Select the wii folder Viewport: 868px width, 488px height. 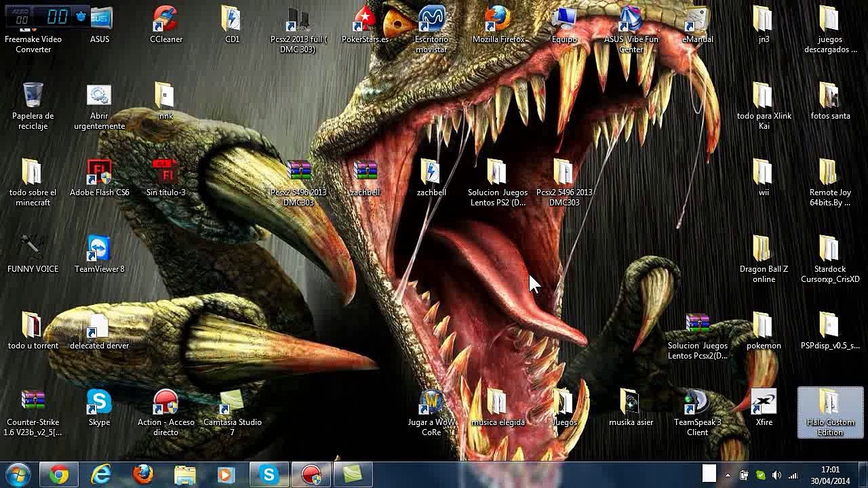point(764,178)
